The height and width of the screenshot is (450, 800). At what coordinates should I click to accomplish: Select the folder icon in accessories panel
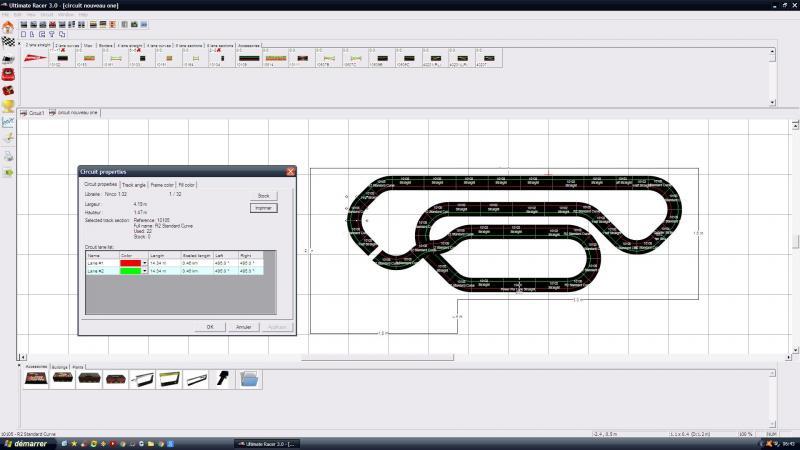(x=250, y=380)
